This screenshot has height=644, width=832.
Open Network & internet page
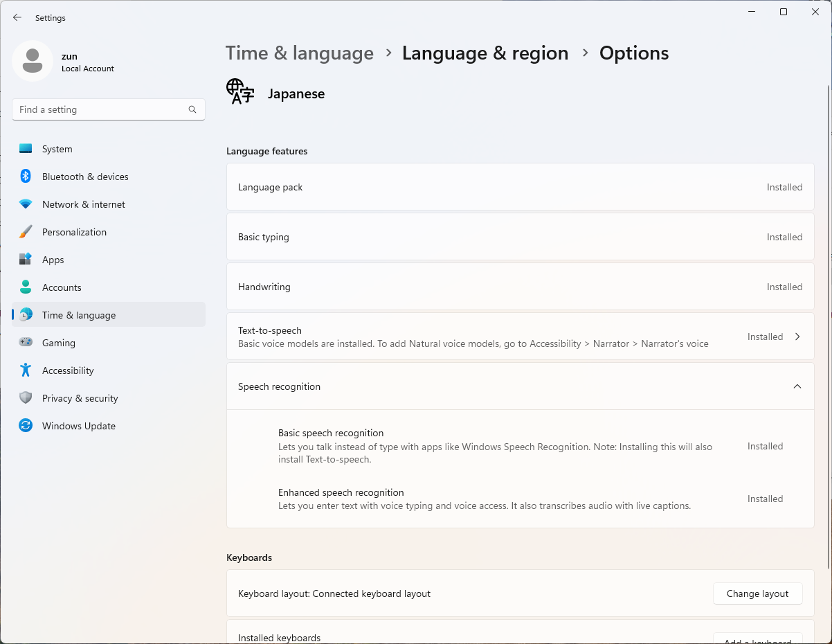click(x=109, y=204)
